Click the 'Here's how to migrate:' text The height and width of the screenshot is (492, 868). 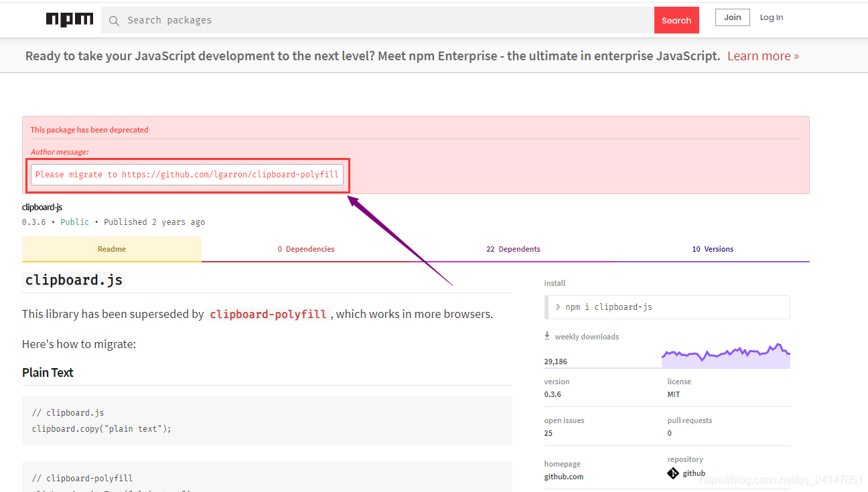pyautogui.click(x=79, y=345)
